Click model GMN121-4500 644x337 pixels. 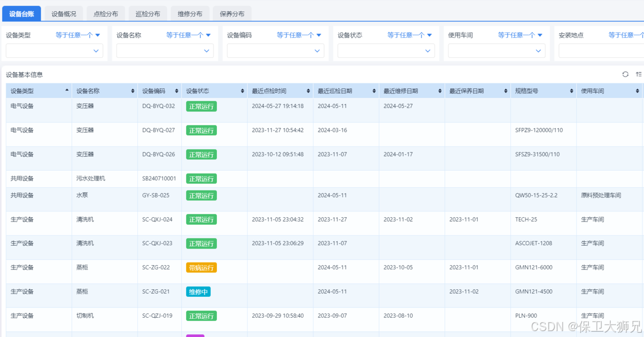point(533,291)
